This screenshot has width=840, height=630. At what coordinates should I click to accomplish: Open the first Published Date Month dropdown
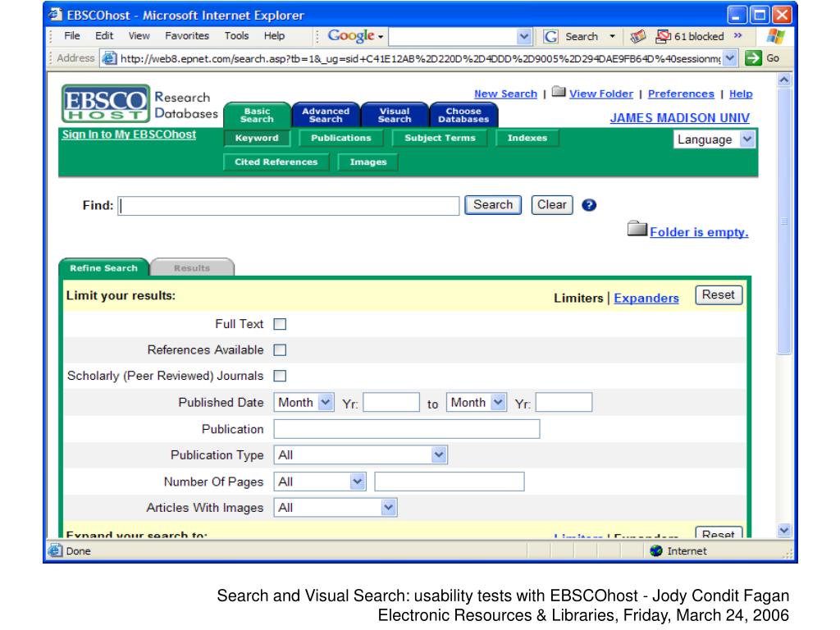(304, 402)
